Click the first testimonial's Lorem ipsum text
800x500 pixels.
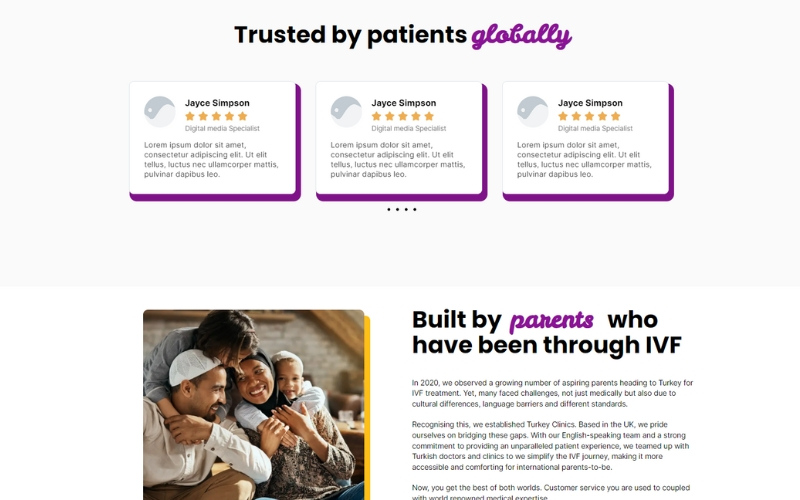[x=206, y=159]
